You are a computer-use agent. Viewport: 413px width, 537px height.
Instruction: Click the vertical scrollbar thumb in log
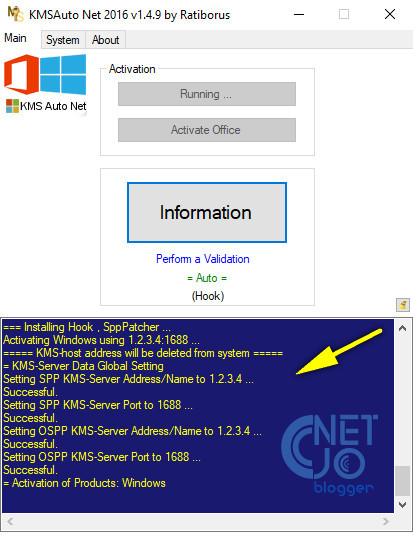point(403,480)
